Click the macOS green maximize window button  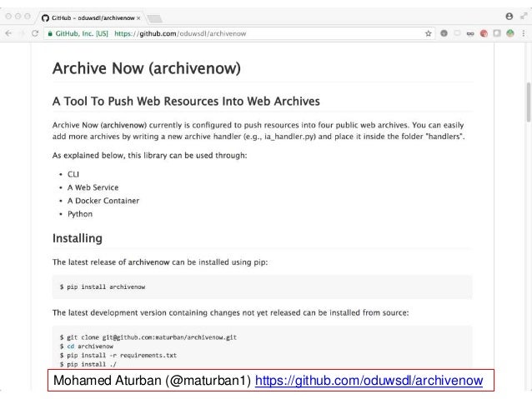[28, 17]
